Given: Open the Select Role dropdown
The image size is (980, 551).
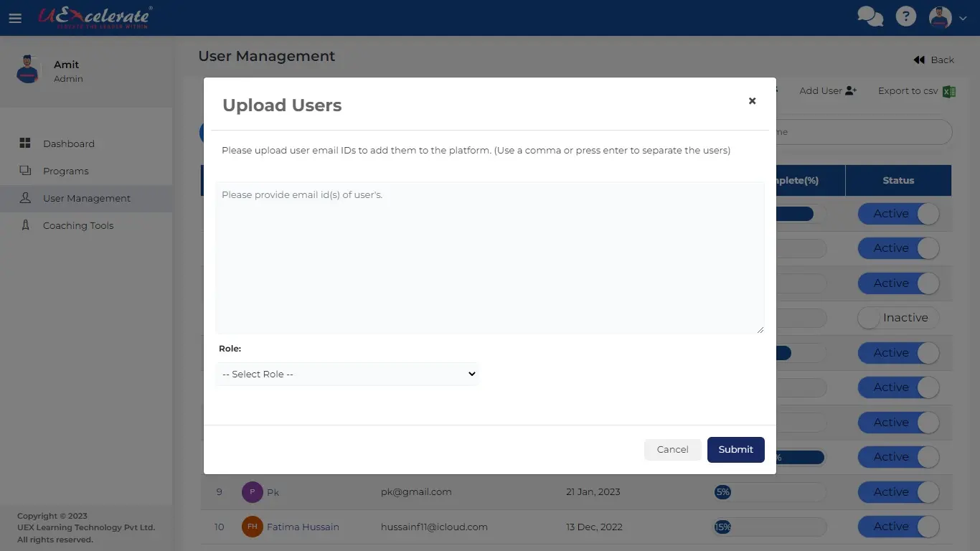Looking at the screenshot, I should 347,374.
